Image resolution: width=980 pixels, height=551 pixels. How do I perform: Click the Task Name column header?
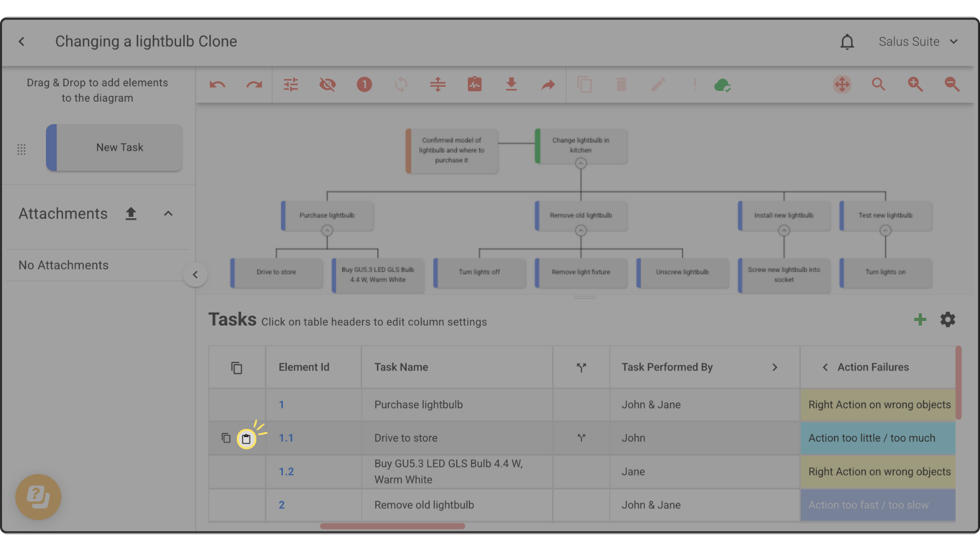click(401, 367)
